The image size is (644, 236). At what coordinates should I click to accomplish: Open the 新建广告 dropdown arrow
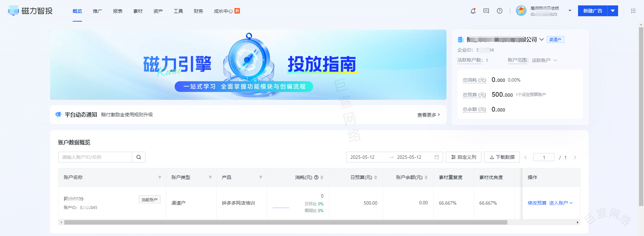613,11
